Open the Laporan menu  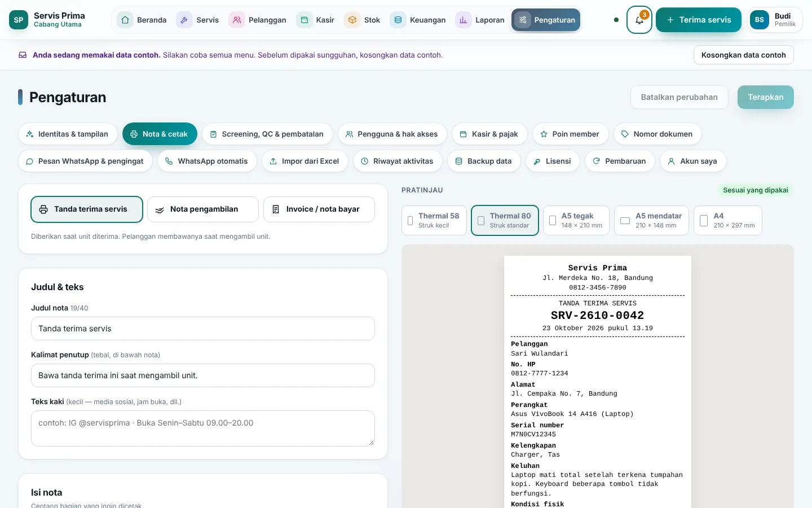point(480,20)
